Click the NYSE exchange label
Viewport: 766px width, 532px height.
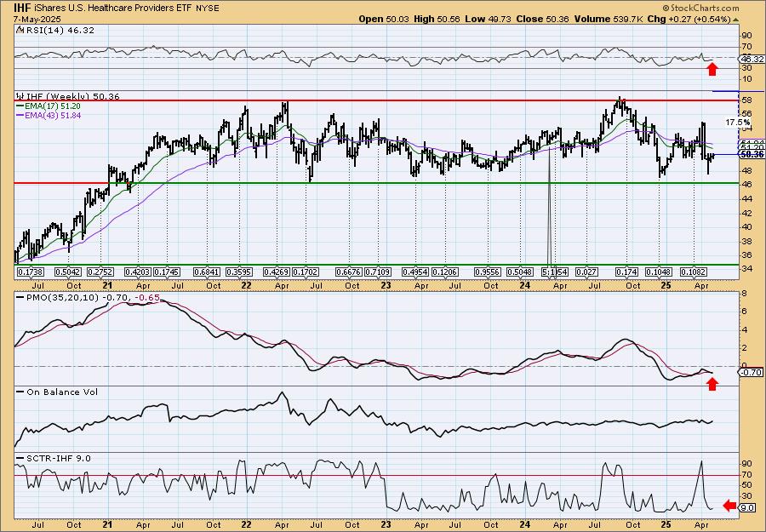pos(208,9)
